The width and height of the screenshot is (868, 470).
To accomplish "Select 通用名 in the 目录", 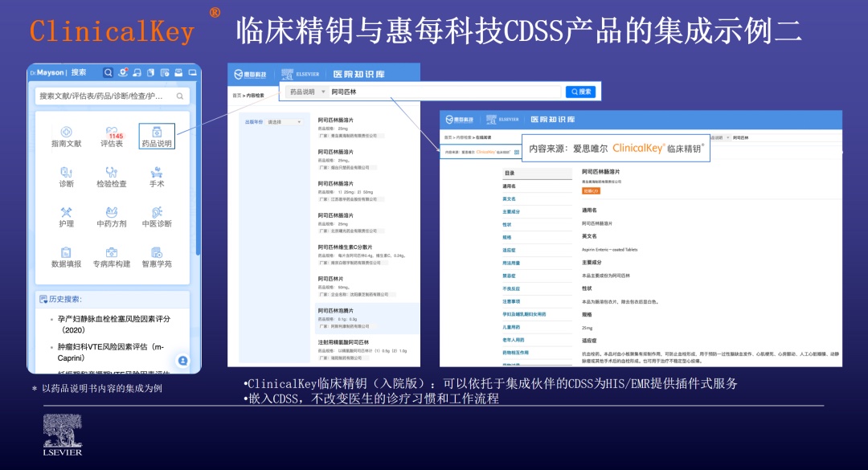I will (509, 186).
